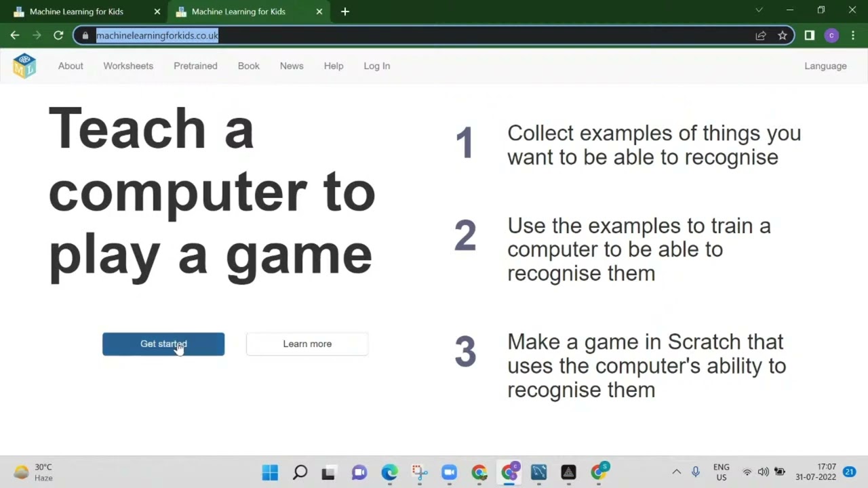The height and width of the screenshot is (488, 868).
Task: Click the Learn more button
Action: pos(307,344)
